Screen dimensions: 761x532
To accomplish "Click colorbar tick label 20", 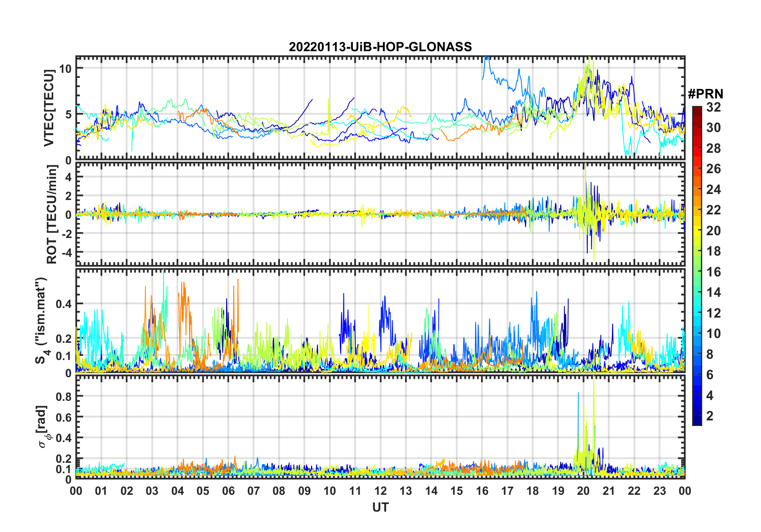I will pyautogui.click(x=713, y=230).
